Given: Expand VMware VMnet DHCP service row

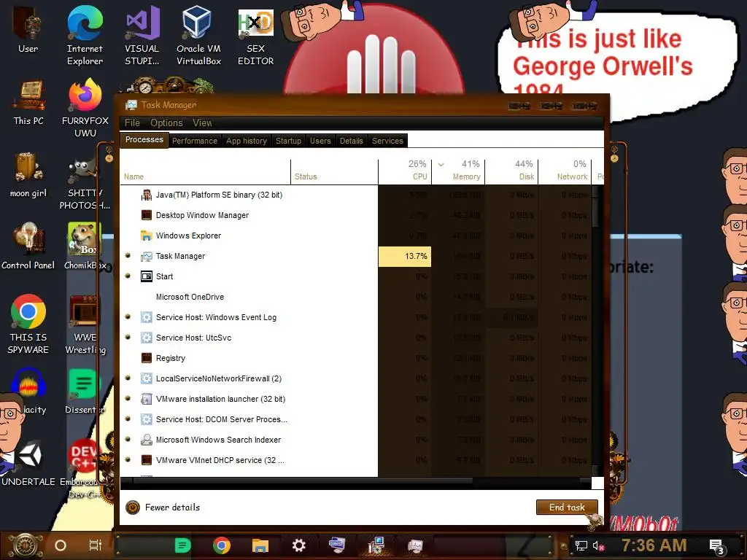Looking at the screenshot, I should [x=128, y=461].
